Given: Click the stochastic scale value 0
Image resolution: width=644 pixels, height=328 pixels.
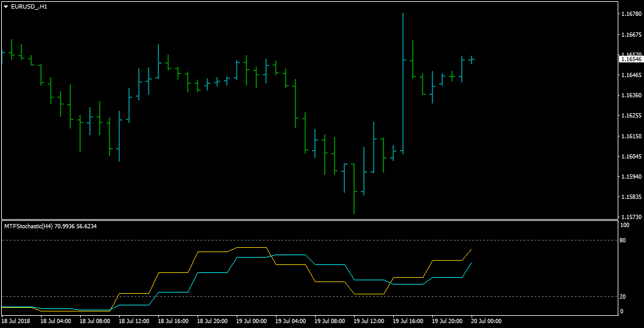Looking at the screenshot, I should (621, 311).
